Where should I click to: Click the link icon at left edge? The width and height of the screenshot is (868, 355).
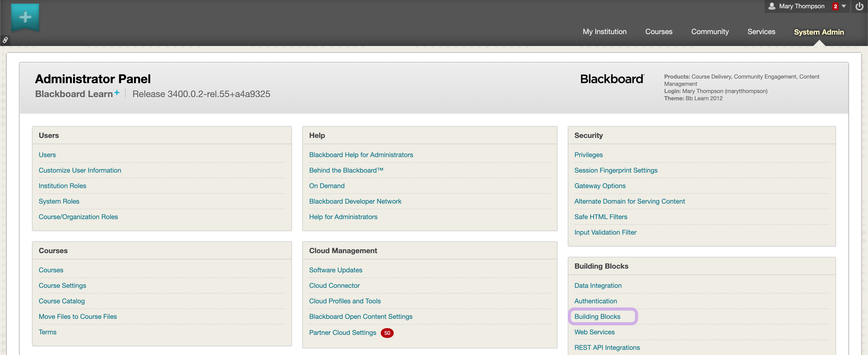[5, 40]
